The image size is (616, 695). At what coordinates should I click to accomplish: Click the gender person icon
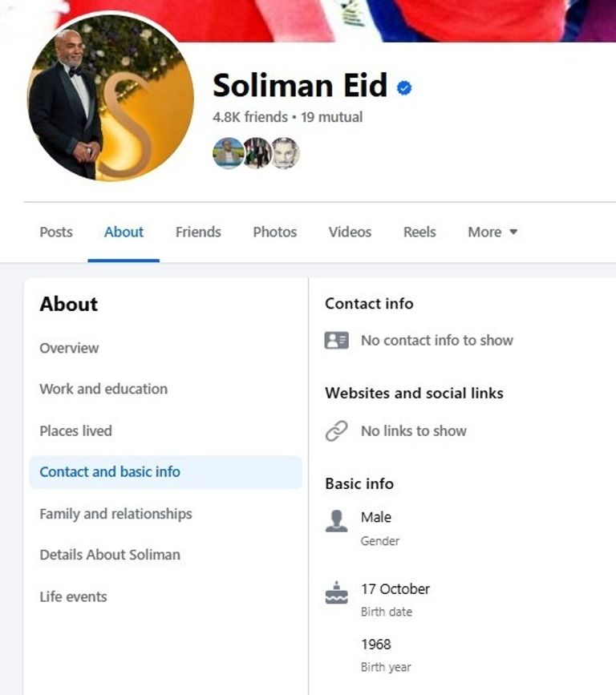point(336,521)
